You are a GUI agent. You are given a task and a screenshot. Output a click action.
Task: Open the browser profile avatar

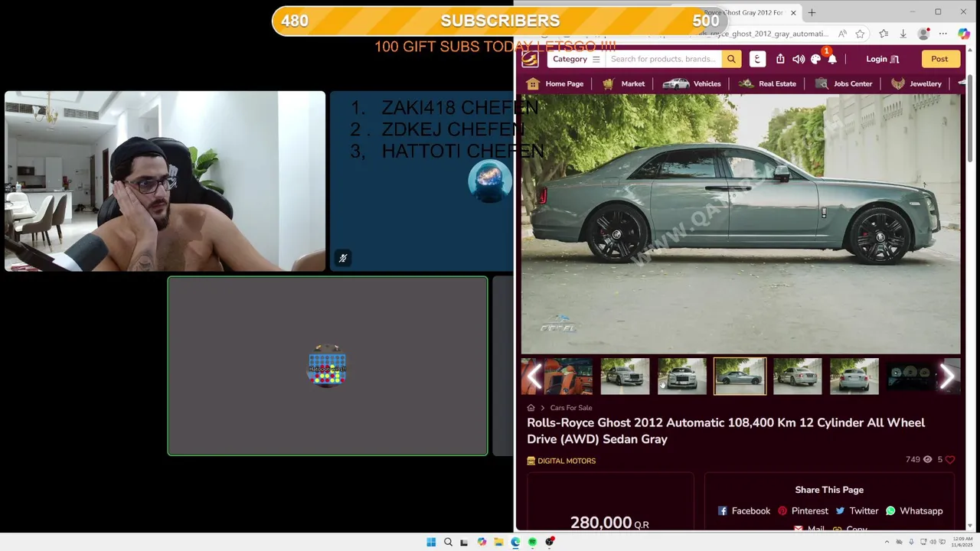point(924,34)
